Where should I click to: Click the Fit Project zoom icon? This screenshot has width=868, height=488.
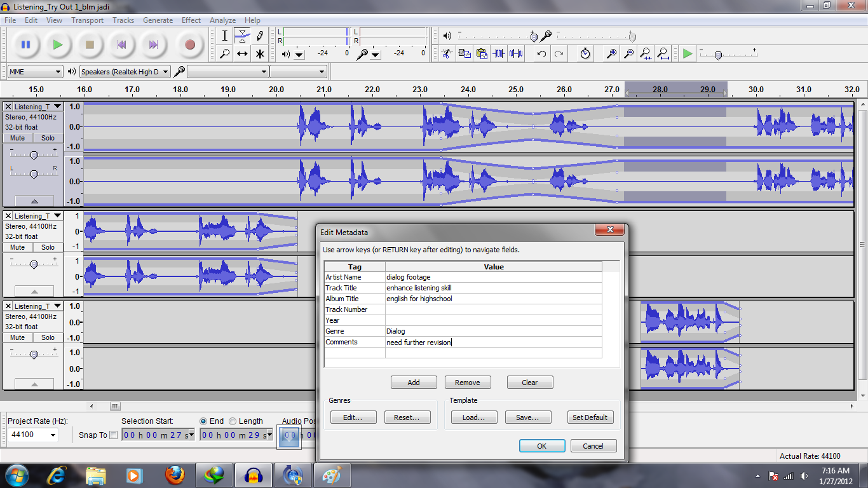click(663, 54)
